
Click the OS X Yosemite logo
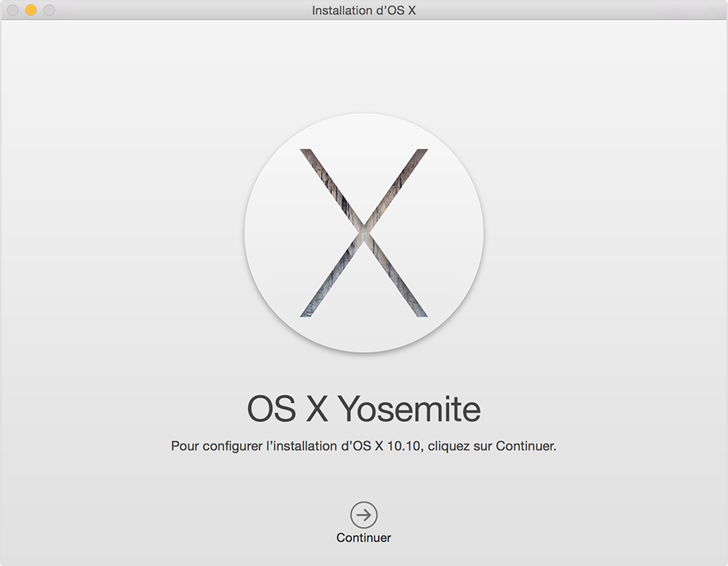[x=364, y=233]
